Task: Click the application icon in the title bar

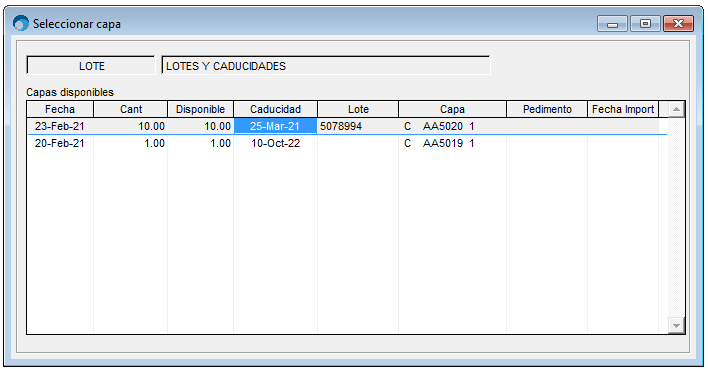Action: coord(20,23)
